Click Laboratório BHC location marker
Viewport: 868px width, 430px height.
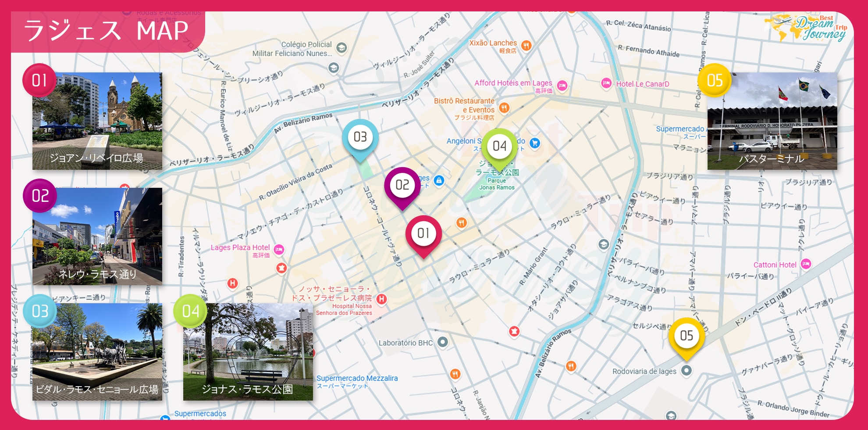click(x=443, y=342)
